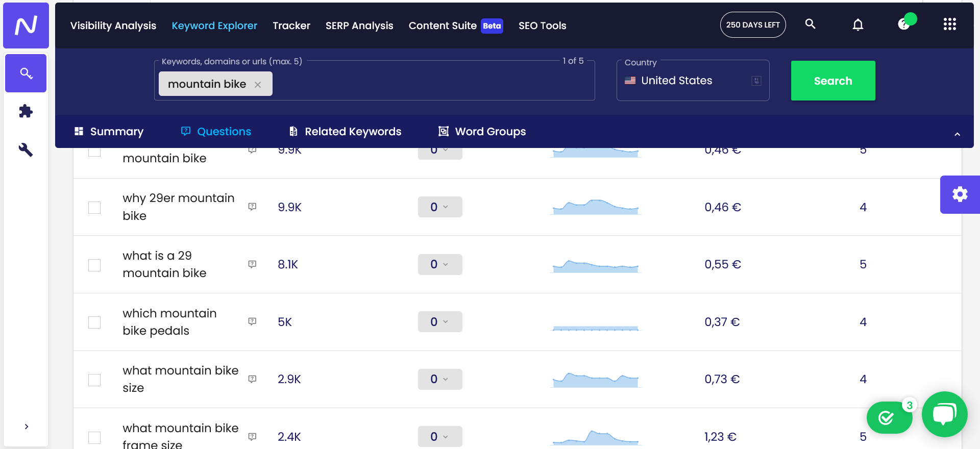Open the live chat bubble
Image resolution: width=980 pixels, height=449 pixels.
944,414
